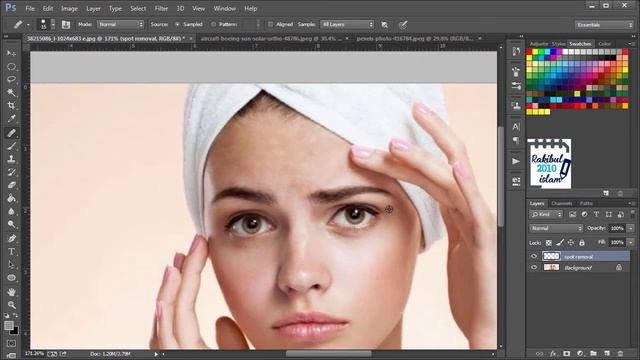This screenshot has height=360, width=640.
Task: Open the brush preset picker arrow
Action: tap(53, 25)
